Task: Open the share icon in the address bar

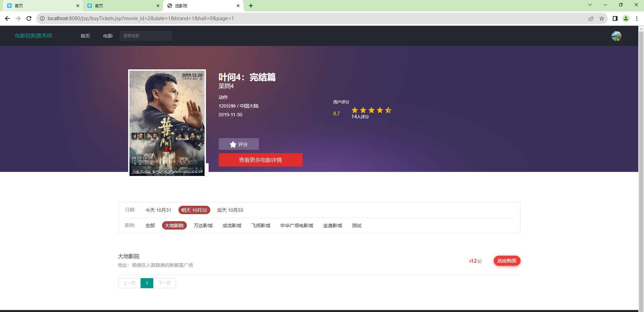Action: point(591,18)
